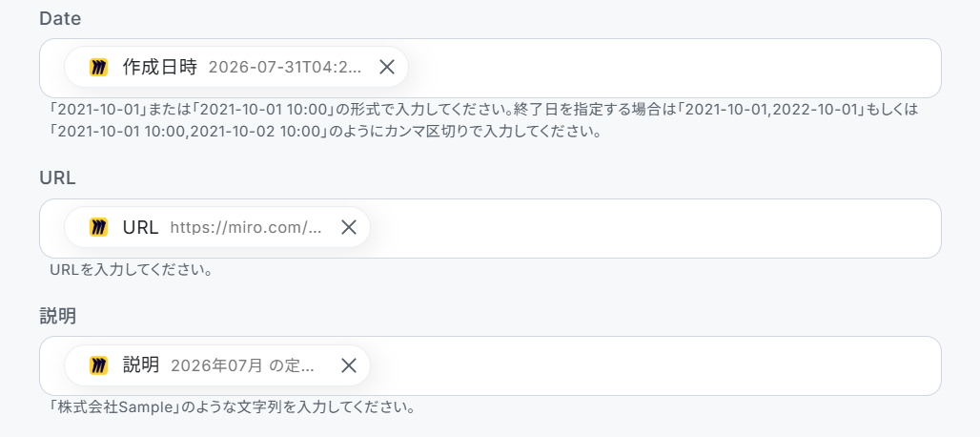The image size is (980, 437).
Task: Click the Date field heading label
Action: pos(60,19)
